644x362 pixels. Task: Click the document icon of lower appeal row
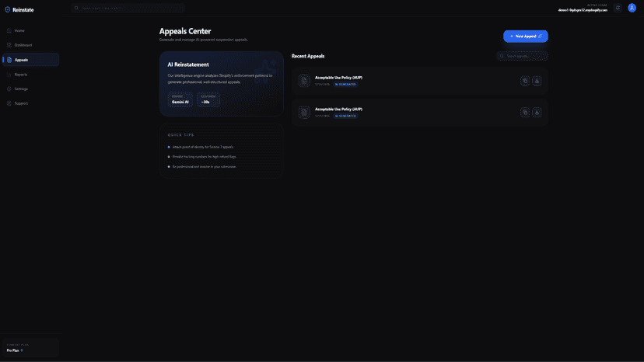[304, 112]
